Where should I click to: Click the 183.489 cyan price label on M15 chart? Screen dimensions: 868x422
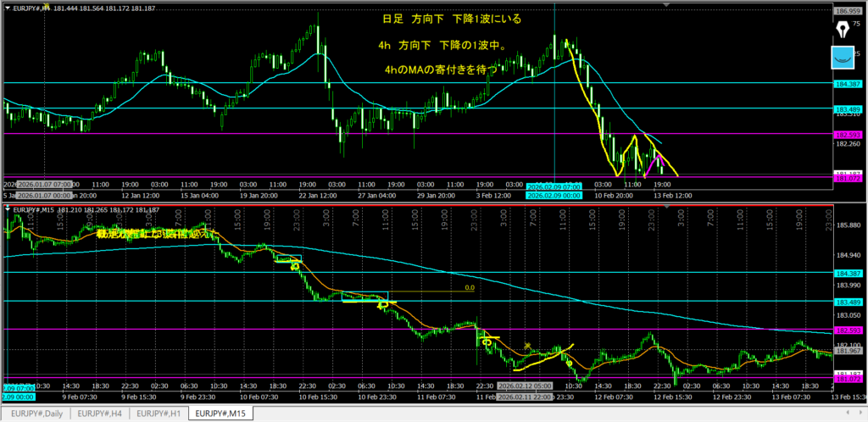click(849, 302)
